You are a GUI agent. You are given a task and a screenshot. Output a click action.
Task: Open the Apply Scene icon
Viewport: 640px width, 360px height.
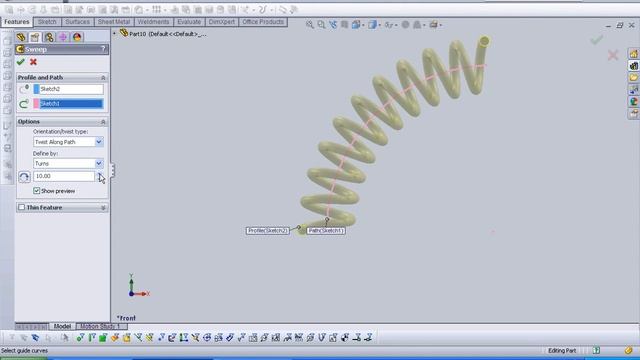tap(417, 25)
